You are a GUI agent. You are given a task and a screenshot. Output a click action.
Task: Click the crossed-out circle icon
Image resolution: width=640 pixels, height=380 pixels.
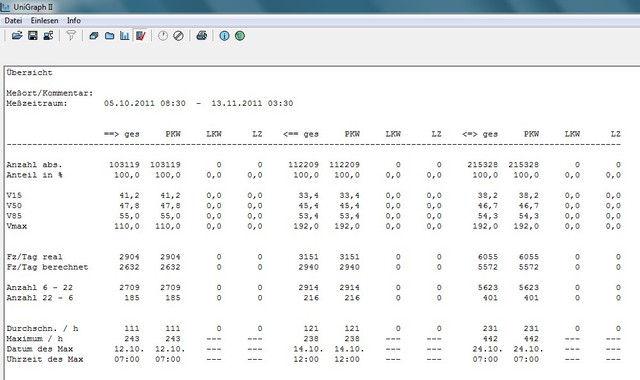click(178, 36)
